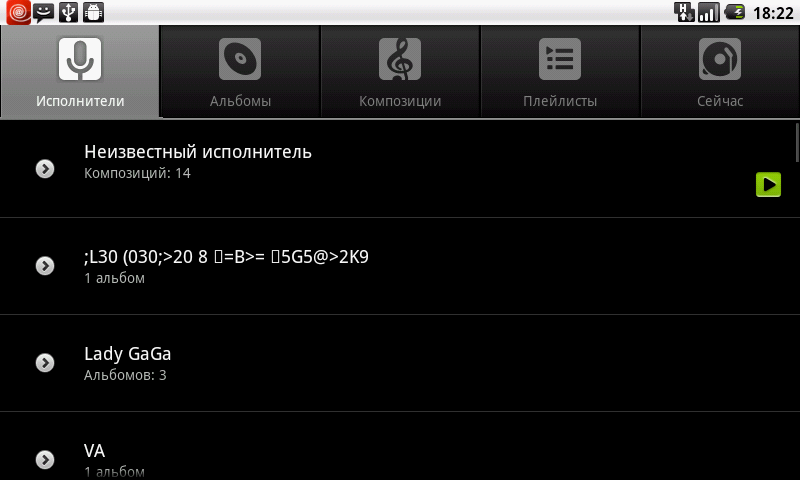800x480 pixels.
Task: Open the Альбомы disc icon
Action: pos(240,59)
